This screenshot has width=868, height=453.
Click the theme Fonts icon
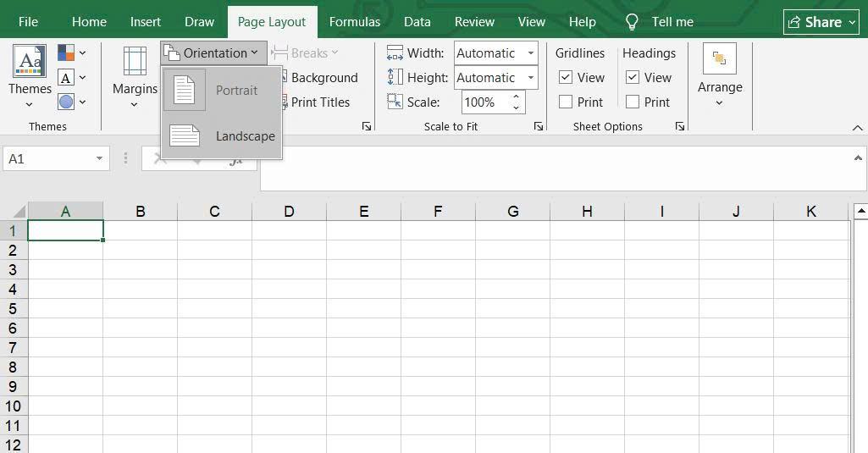click(66, 78)
